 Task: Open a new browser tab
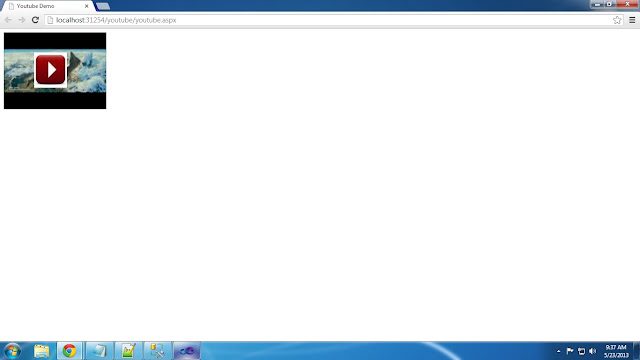pos(103,6)
